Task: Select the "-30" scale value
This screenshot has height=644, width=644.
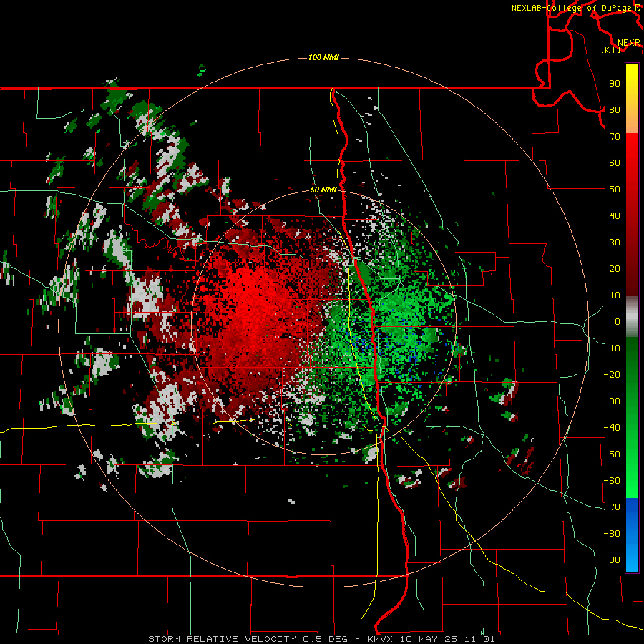Action: pos(612,401)
